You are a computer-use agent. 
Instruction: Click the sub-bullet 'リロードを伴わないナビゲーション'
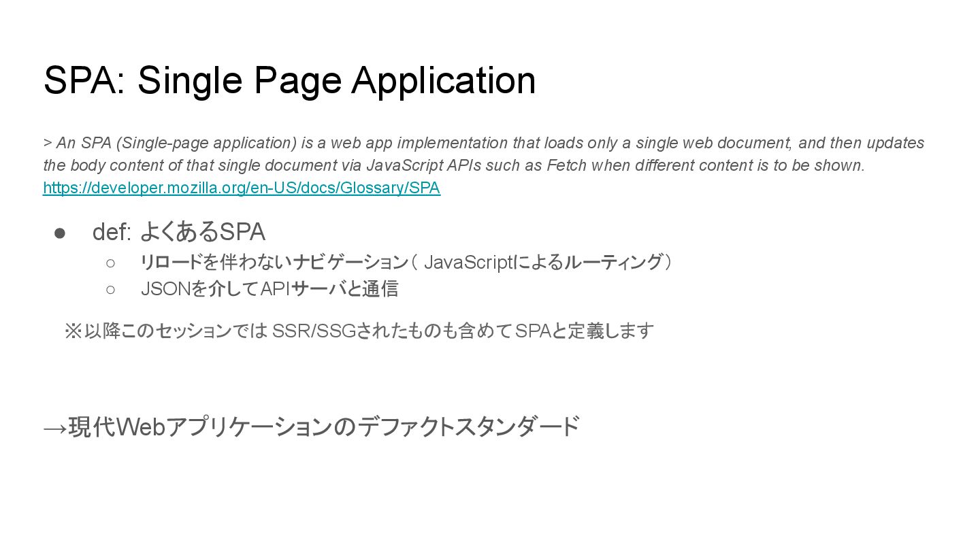click(x=406, y=262)
